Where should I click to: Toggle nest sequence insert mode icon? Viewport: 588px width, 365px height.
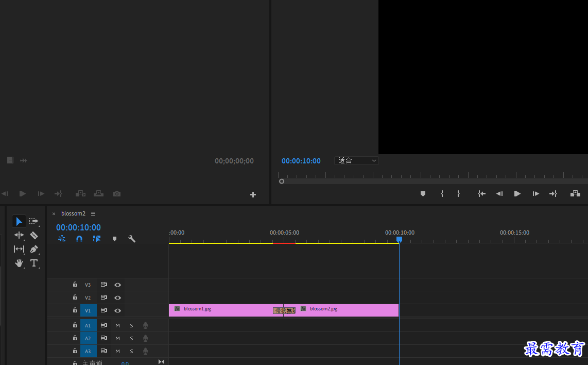62,239
